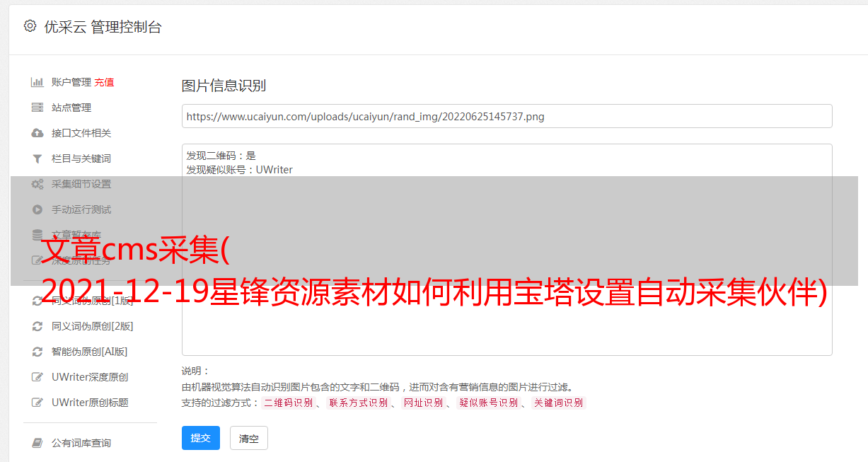Click the edit icon for UWriter原创标题
Viewport: 868px width, 462px height.
tap(37, 403)
